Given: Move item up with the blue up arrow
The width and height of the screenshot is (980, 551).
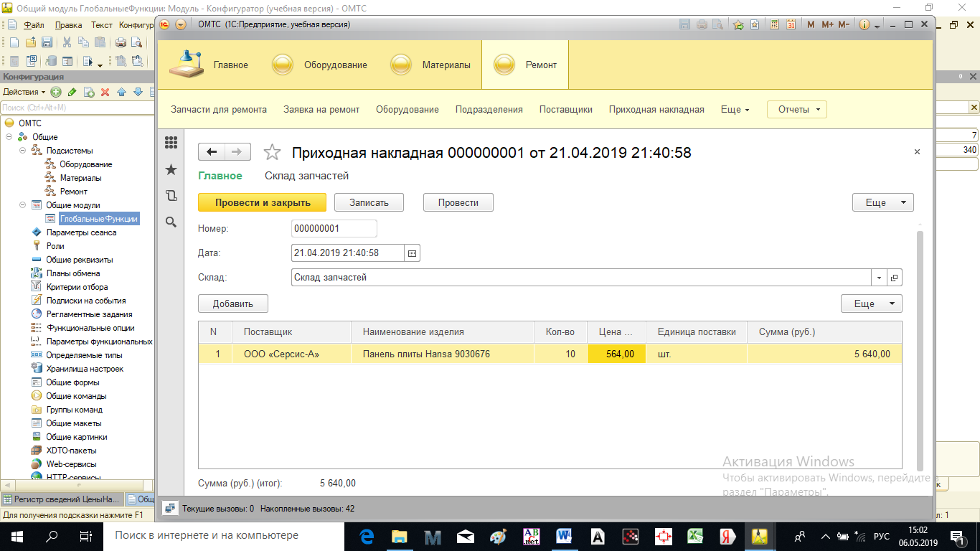Looking at the screenshot, I should (x=121, y=92).
